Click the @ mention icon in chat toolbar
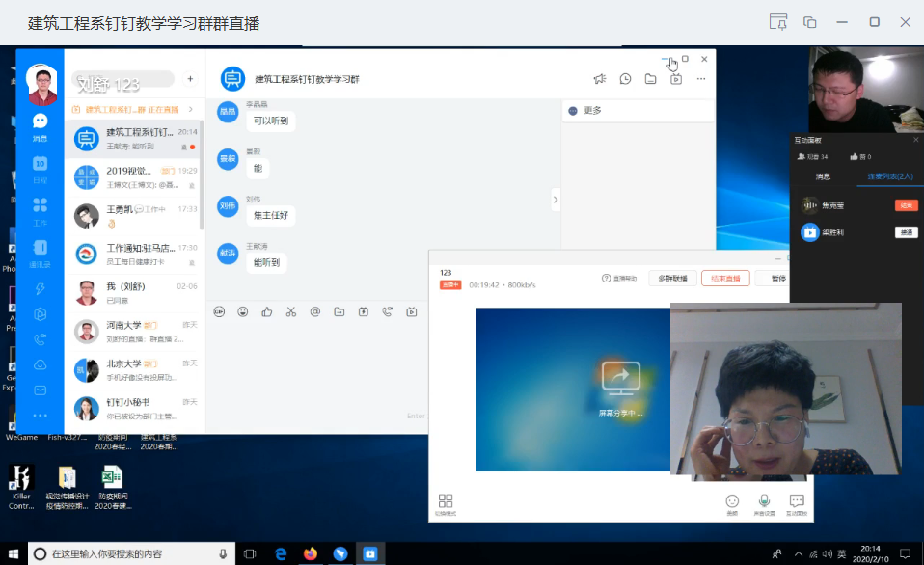This screenshot has width=924, height=565. point(315,311)
